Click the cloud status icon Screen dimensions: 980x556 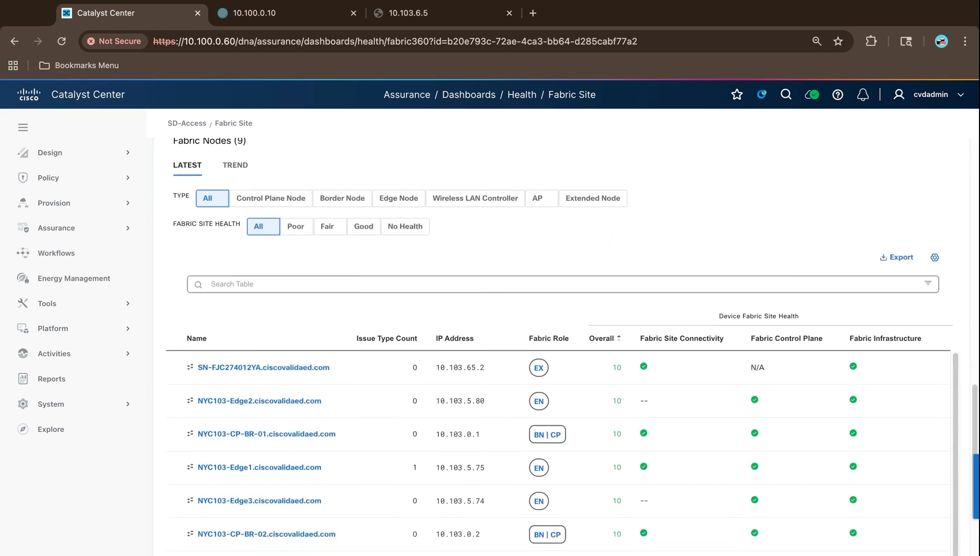coord(812,94)
